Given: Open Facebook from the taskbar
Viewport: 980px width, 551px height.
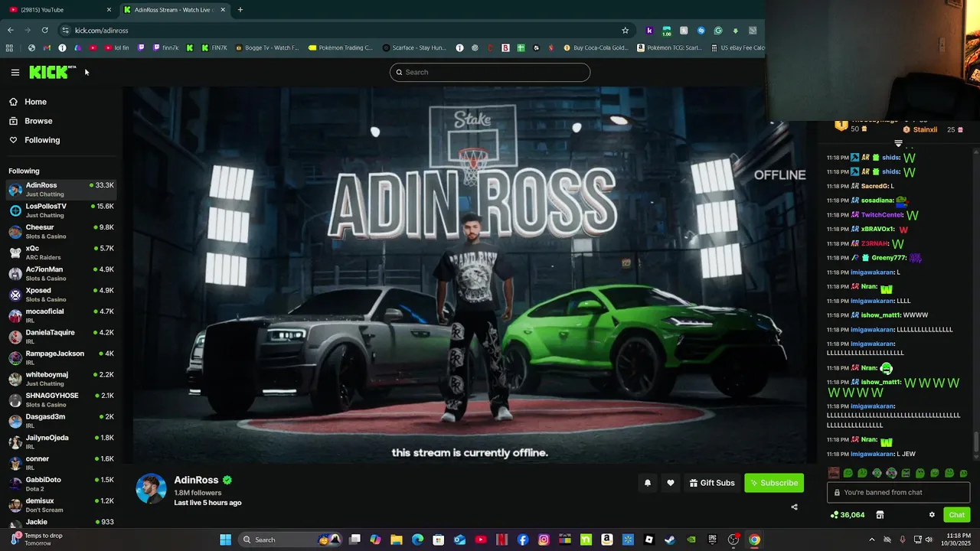Looking at the screenshot, I should [x=523, y=540].
